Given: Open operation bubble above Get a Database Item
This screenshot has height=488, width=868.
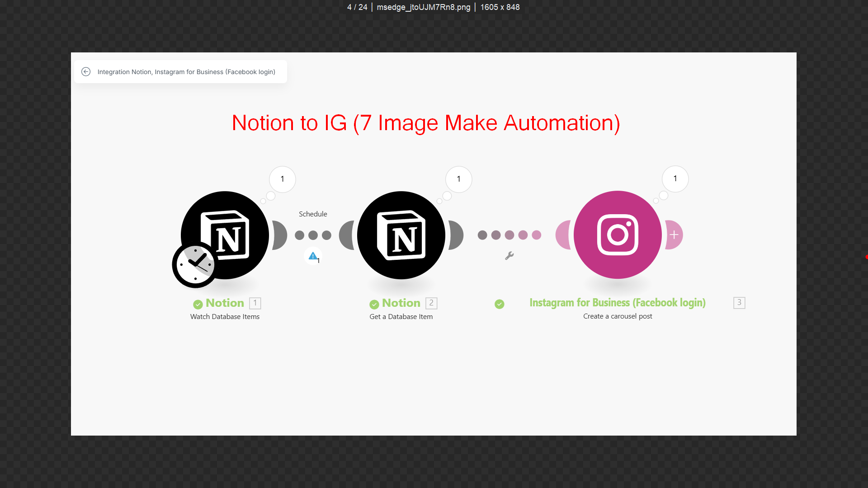Looking at the screenshot, I should click(459, 179).
